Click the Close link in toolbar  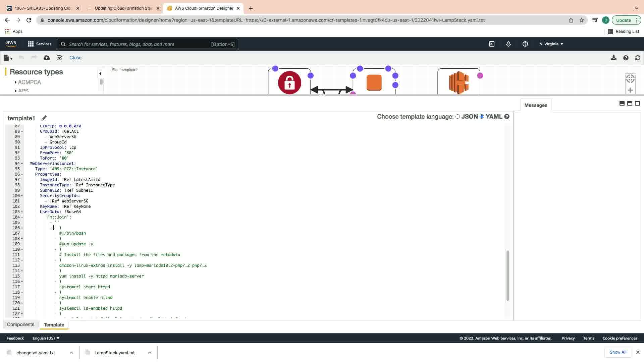click(75, 58)
